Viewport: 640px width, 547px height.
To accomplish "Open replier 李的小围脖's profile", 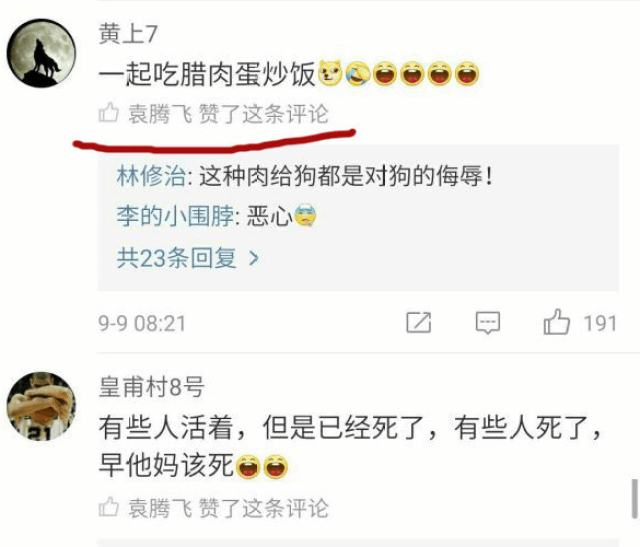I will [x=176, y=216].
